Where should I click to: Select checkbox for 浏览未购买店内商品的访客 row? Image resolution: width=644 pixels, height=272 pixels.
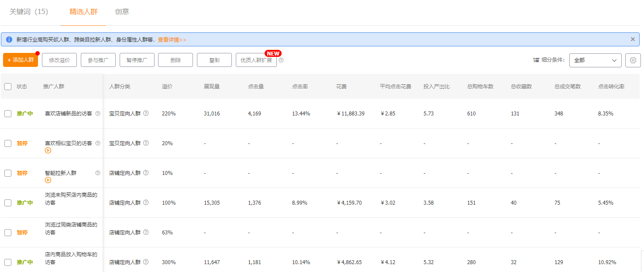[x=8, y=203]
